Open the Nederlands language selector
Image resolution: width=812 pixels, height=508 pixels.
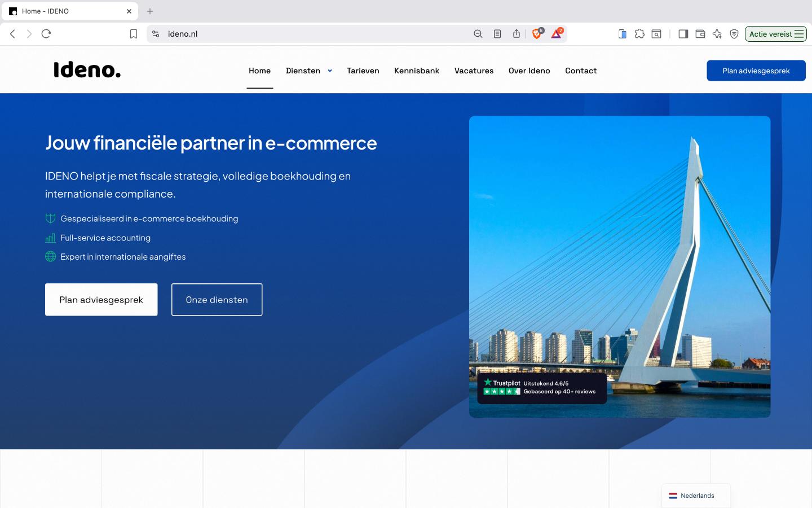point(696,496)
